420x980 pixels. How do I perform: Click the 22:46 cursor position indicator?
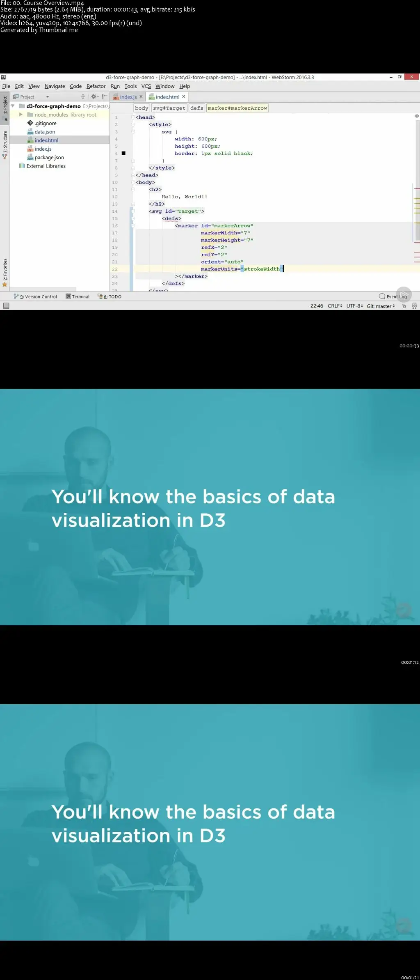[317, 306]
